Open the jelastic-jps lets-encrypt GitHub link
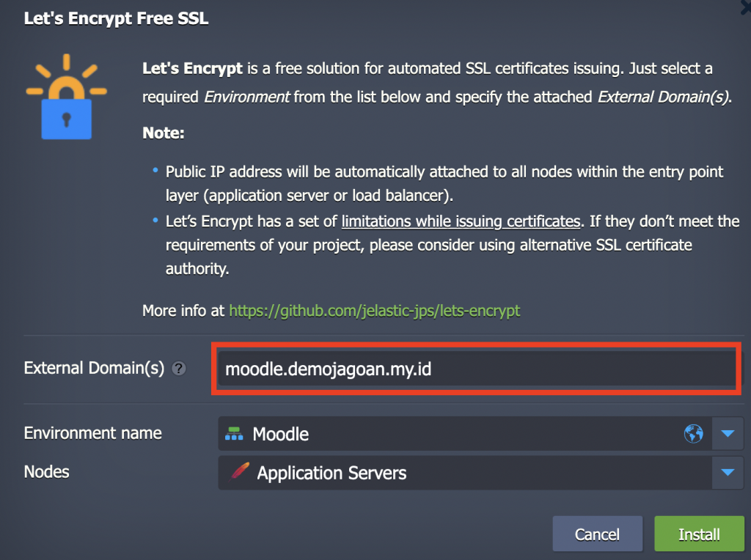 375,310
